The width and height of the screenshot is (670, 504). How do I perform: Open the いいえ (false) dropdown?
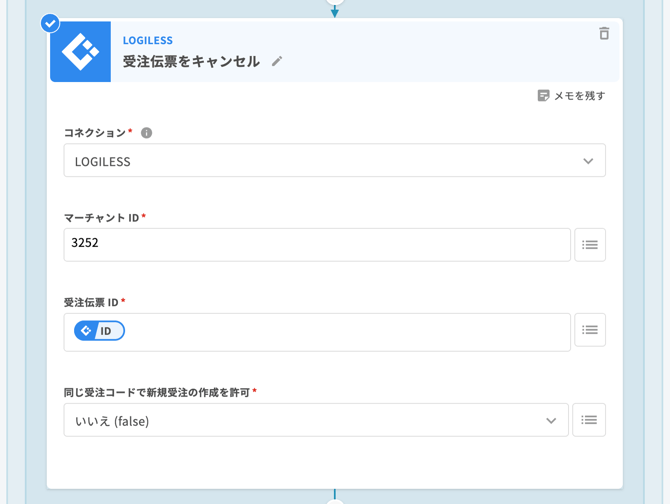pyautogui.click(x=300, y=421)
